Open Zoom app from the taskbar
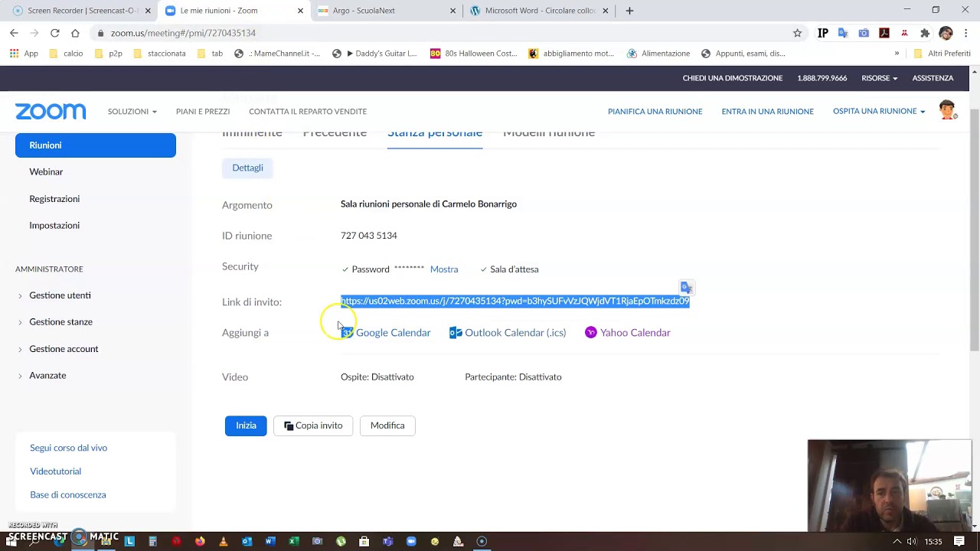Screen dimensions: 980x551 pos(411,541)
